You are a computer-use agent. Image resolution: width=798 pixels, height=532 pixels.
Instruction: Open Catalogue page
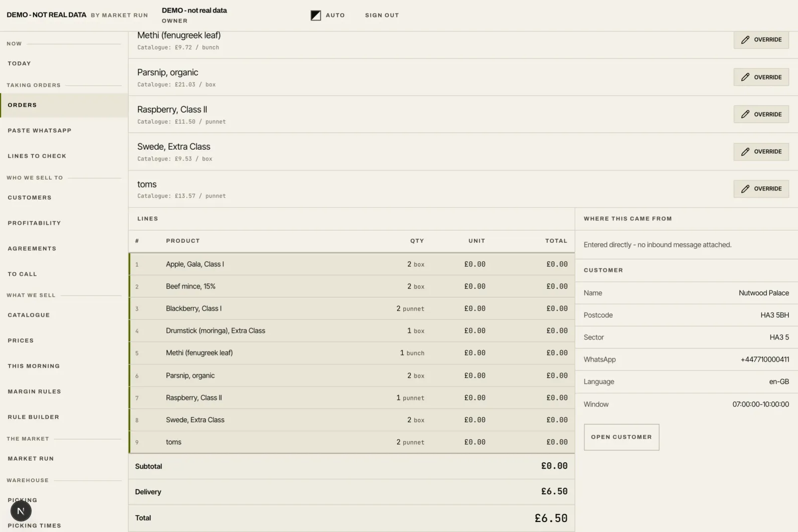64,315
